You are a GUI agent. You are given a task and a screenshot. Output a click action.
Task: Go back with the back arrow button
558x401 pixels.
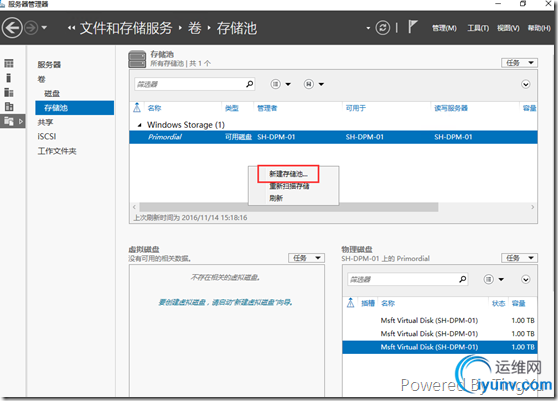click(x=12, y=28)
